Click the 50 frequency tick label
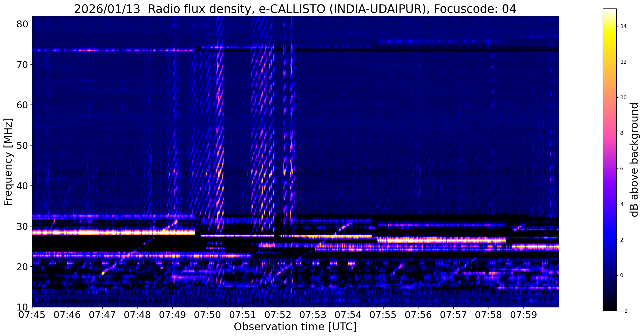This screenshot has width=644, height=336. (22, 145)
